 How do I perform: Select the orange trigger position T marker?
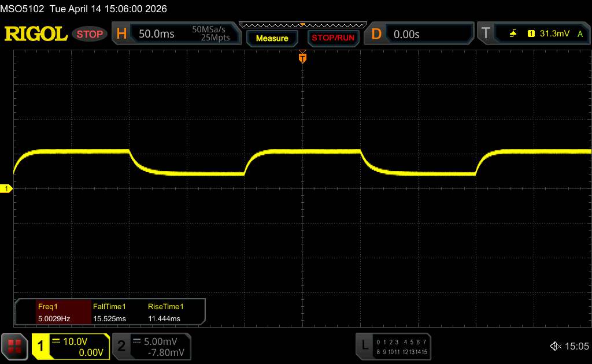click(x=302, y=58)
